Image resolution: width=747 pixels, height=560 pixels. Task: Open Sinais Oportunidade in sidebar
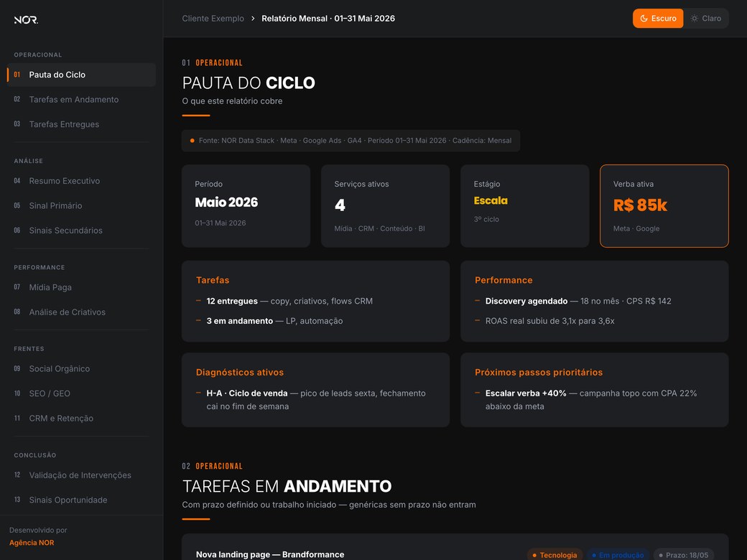tap(81, 500)
